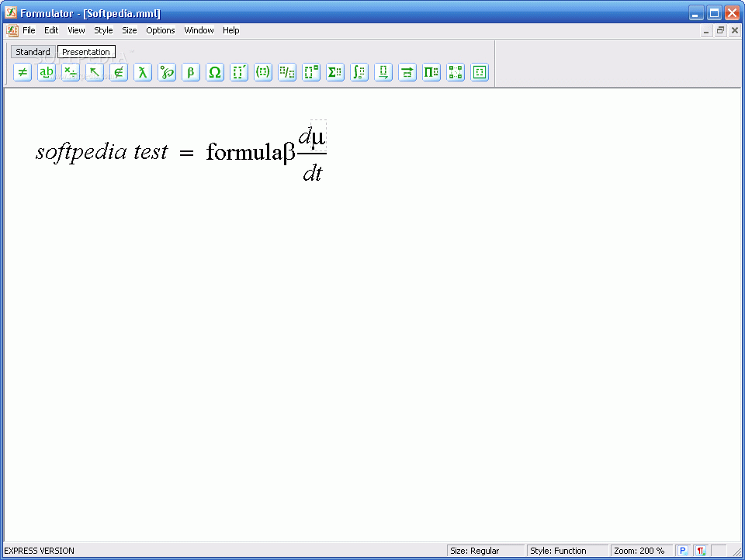The width and height of the screenshot is (745, 560).
Task: Click the 'Style: Function' status bar entry
Action: coord(567,551)
